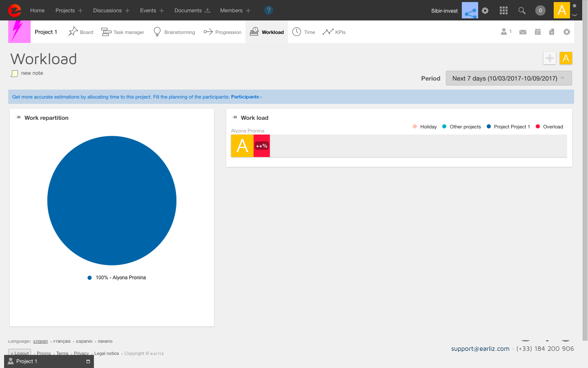Open project settings gear icon
The width and height of the screenshot is (588, 368).
(567, 32)
